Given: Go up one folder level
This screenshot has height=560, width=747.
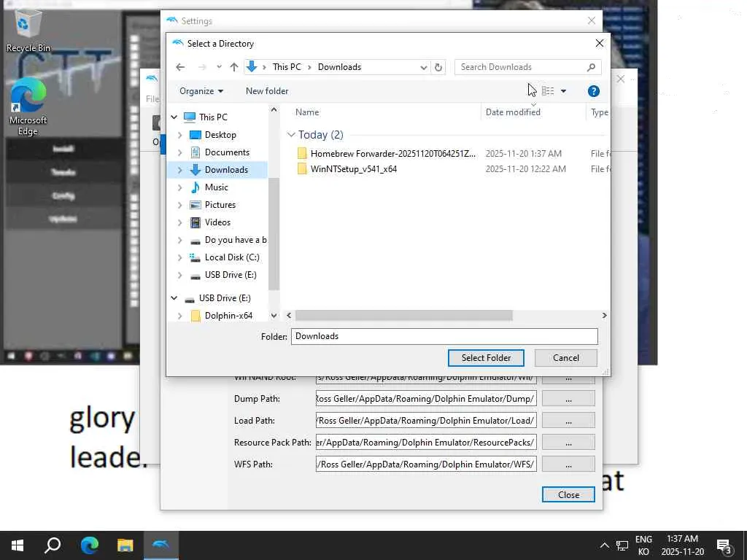Looking at the screenshot, I should click(234, 67).
